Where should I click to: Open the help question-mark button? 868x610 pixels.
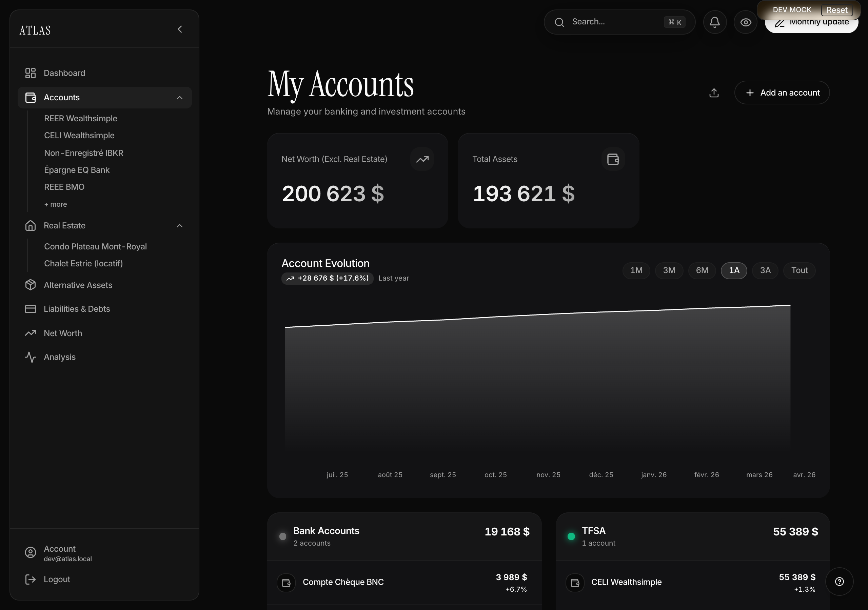(839, 581)
